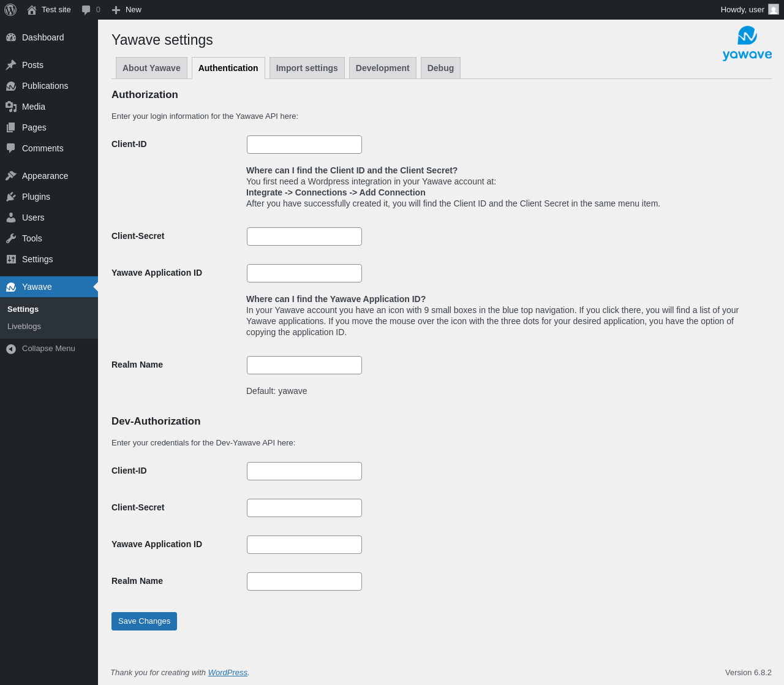Viewport: 784px width, 685px height.
Task: Click the Posts pushpin icon
Action: pos(11,65)
